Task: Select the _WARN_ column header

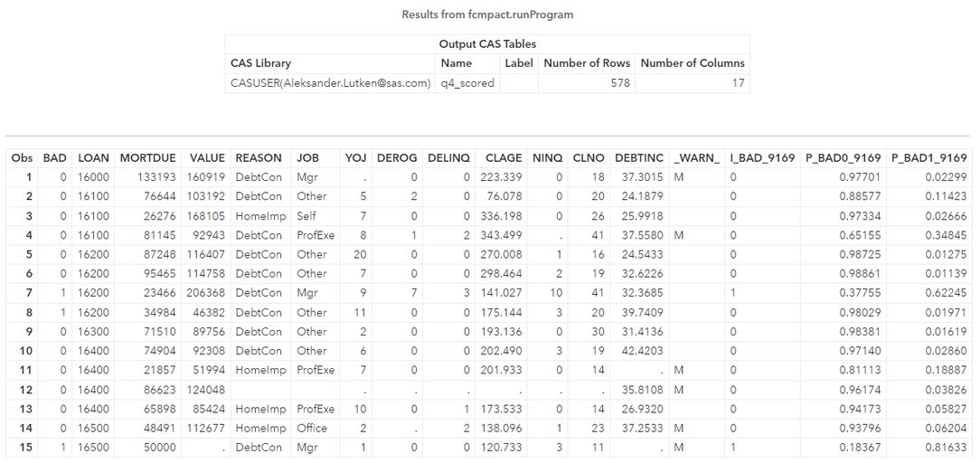Action: pyautogui.click(x=696, y=157)
